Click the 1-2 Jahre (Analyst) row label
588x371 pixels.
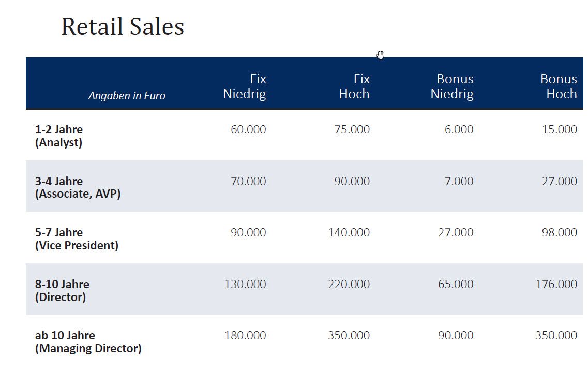59,136
